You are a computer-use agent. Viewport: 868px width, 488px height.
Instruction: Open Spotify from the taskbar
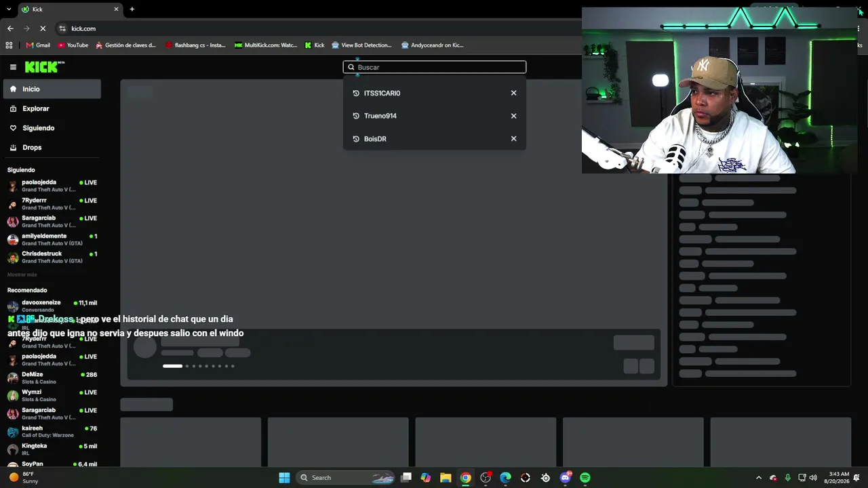pos(585,478)
